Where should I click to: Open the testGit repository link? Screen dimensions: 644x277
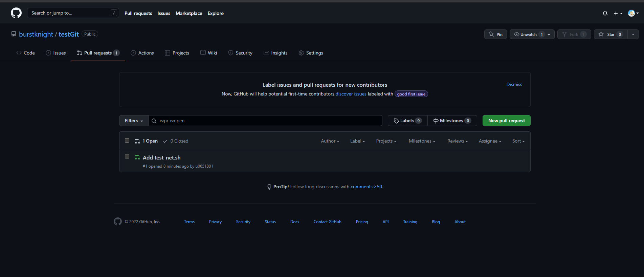coord(69,34)
